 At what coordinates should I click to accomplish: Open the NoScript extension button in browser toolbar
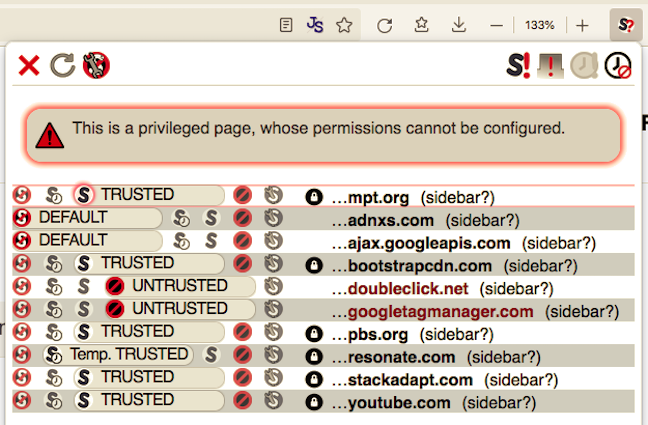click(626, 26)
